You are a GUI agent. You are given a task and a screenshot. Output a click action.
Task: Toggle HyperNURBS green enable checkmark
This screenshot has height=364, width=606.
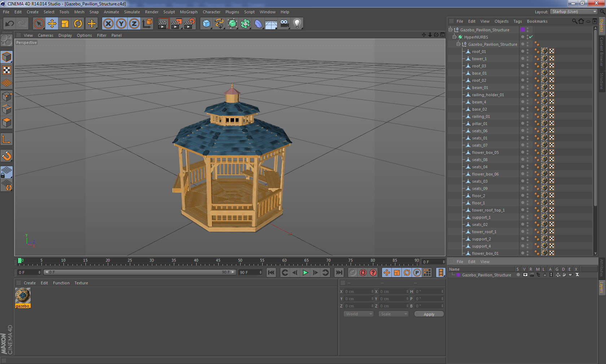coord(531,37)
